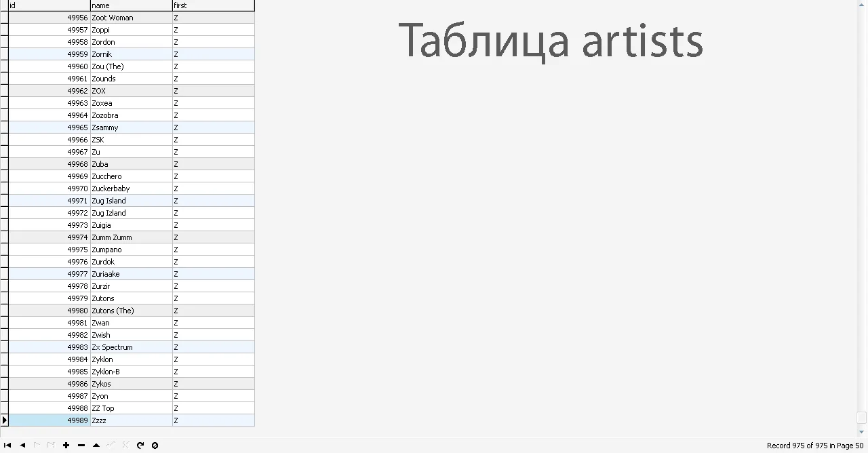The width and height of the screenshot is (868, 453).
Task: Refresh the data grid
Action: [x=140, y=446]
